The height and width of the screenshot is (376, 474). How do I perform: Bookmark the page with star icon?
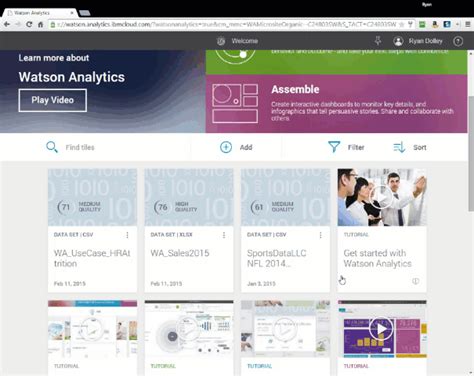[x=402, y=24]
